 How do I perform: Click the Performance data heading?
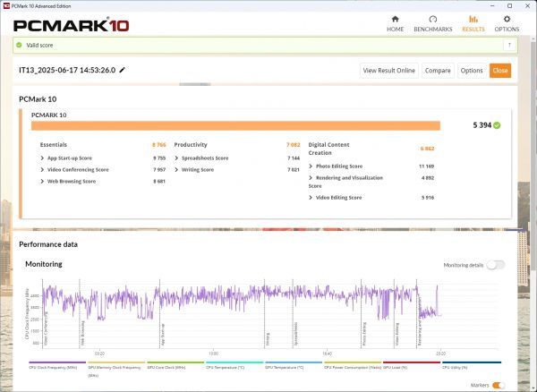tap(48, 244)
